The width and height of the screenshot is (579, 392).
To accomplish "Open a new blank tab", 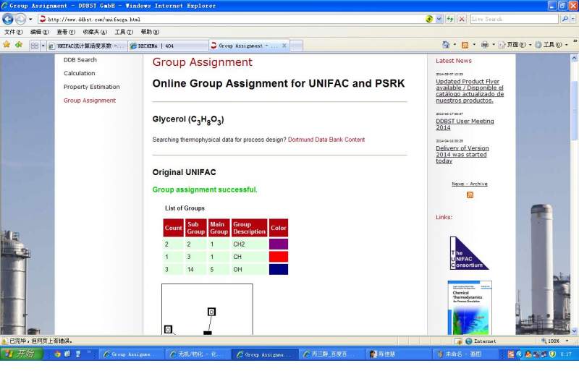I will pos(297,46).
